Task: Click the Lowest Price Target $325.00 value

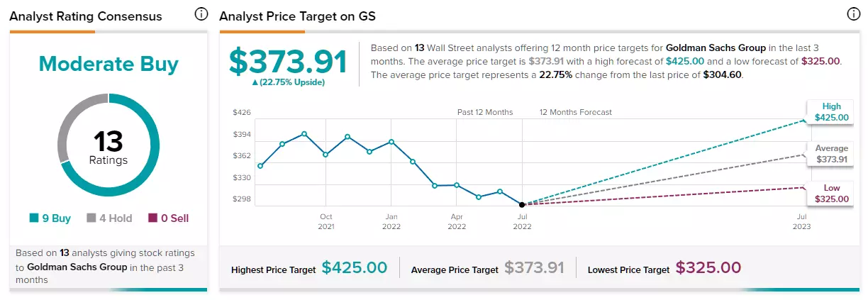Action: (708, 267)
